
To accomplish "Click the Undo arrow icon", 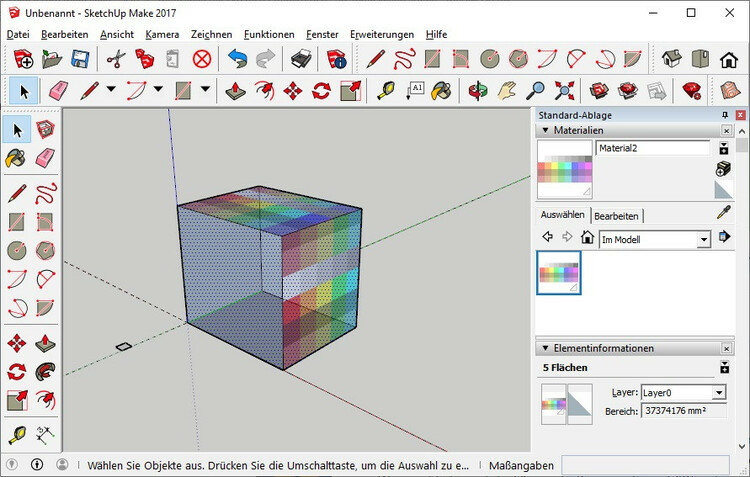I will [x=237, y=59].
